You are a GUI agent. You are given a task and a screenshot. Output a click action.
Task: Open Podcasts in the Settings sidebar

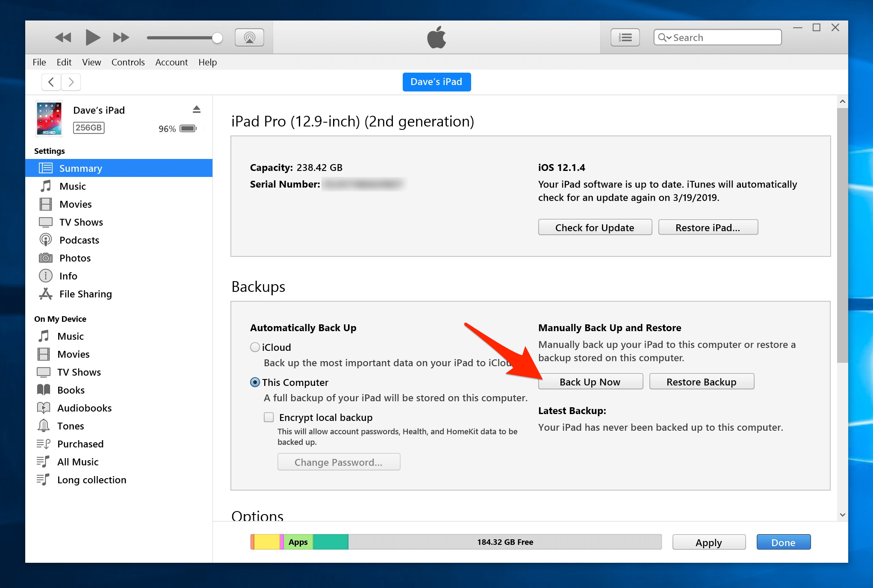(x=79, y=240)
